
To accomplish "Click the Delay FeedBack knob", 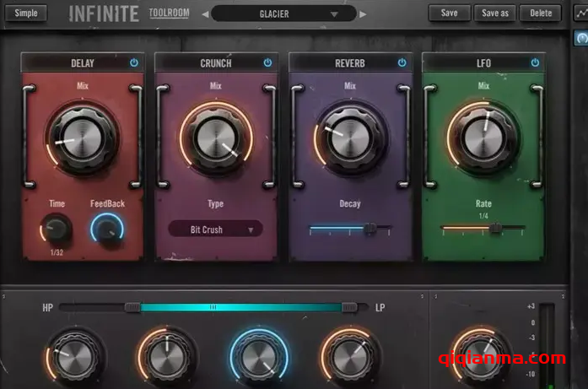I will (107, 230).
